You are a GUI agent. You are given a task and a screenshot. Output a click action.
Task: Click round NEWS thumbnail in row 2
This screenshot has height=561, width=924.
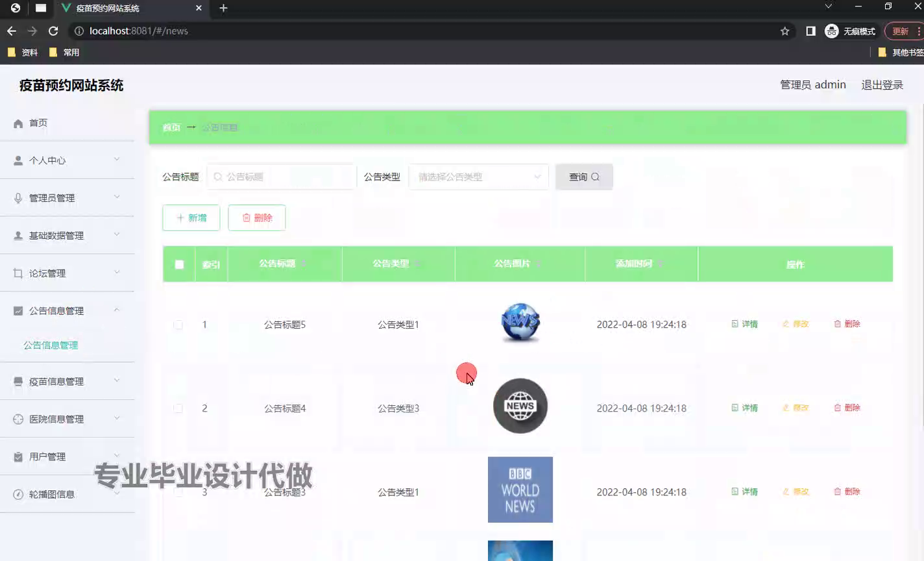click(x=520, y=406)
